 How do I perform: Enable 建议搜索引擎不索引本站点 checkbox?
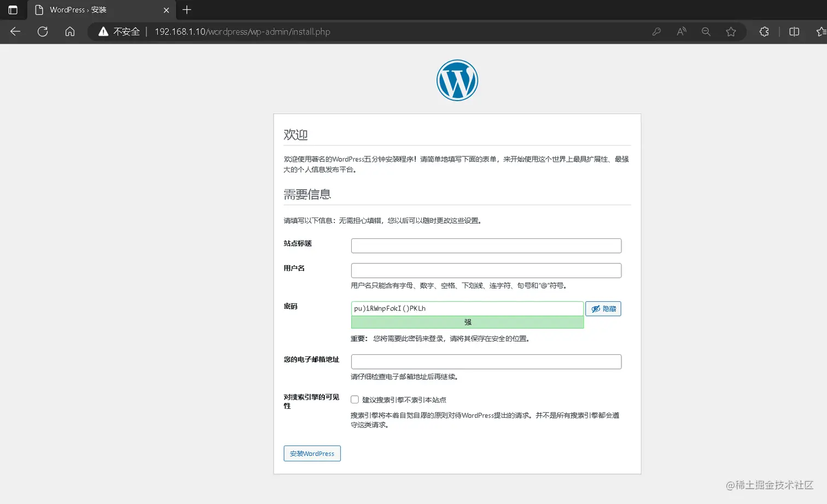[x=355, y=400]
